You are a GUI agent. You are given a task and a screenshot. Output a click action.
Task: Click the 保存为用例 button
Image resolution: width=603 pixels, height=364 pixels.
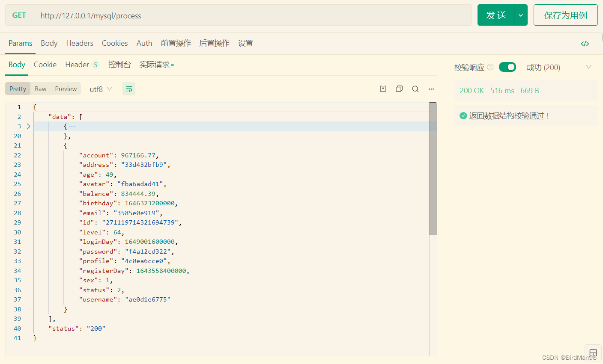click(565, 15)
